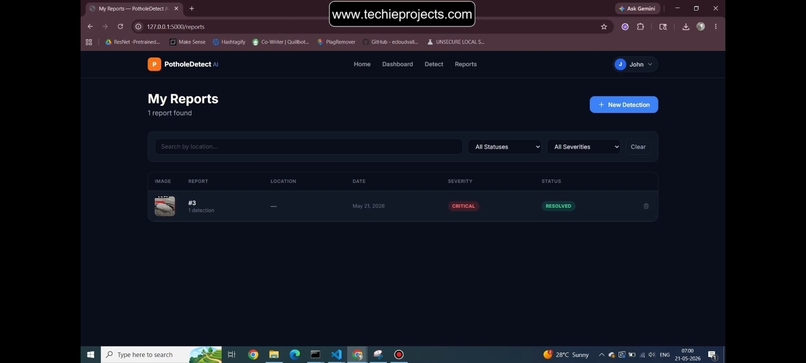Open the ResNet -Pretrained bookmark

(x=133, y=42)
